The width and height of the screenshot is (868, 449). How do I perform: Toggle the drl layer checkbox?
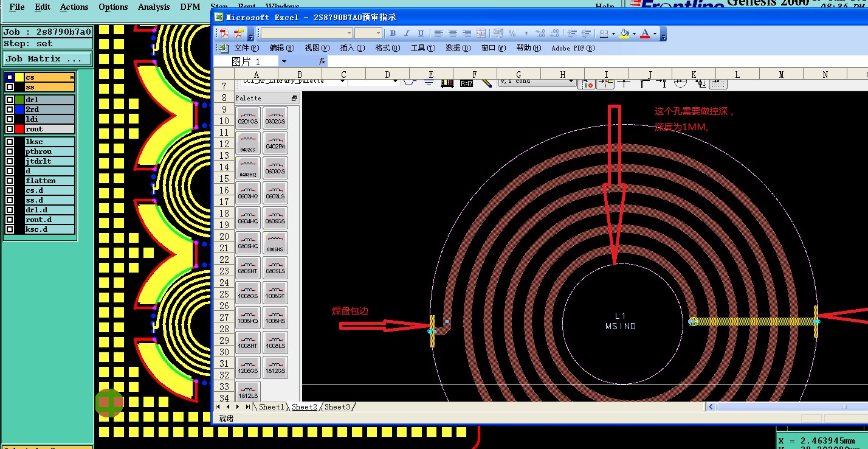[9, 100]
